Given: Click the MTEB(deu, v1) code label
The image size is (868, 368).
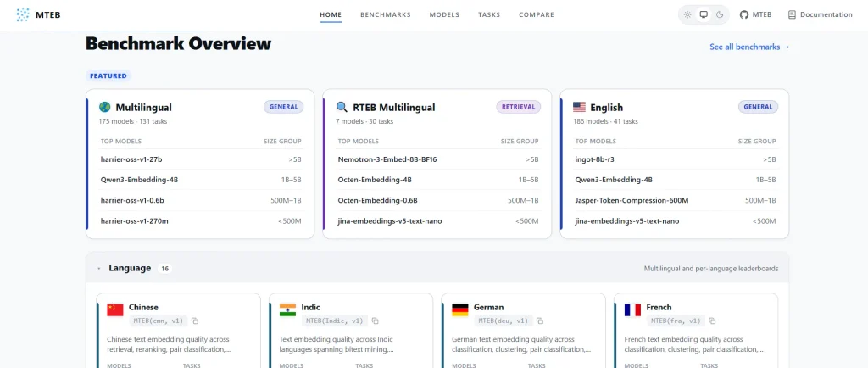Looking at the screenshot, I should [504, 321].
